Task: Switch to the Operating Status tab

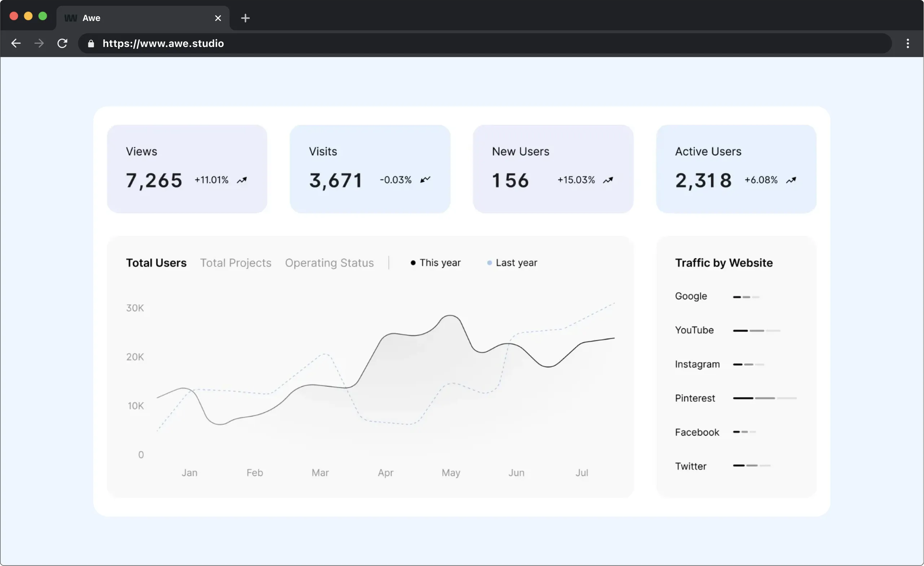Action: click(329, 263)
